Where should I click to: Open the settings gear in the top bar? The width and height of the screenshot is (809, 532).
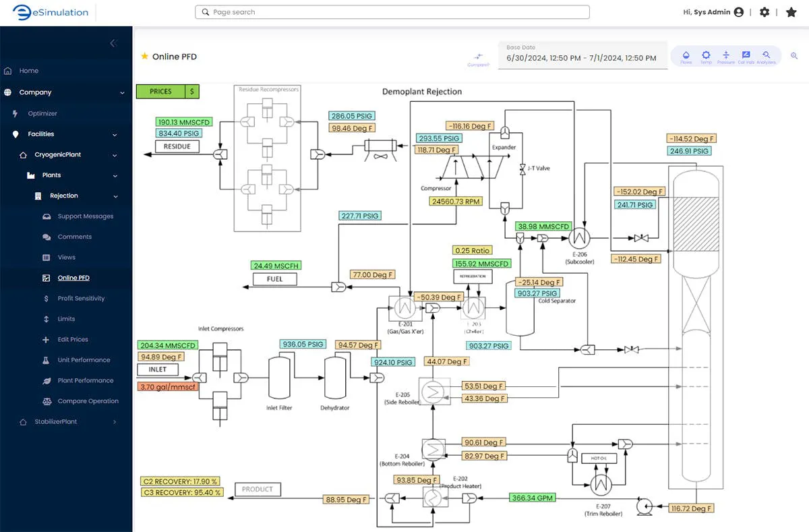click(x=765, y=11)
